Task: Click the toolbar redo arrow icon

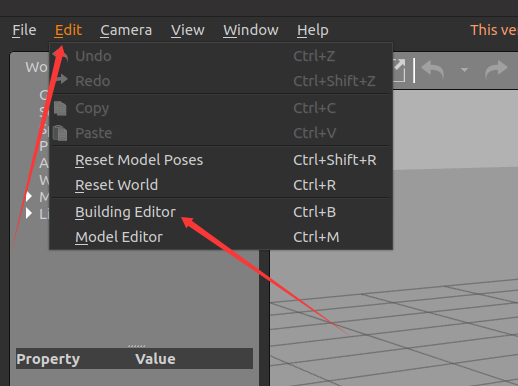Action: 496,70
